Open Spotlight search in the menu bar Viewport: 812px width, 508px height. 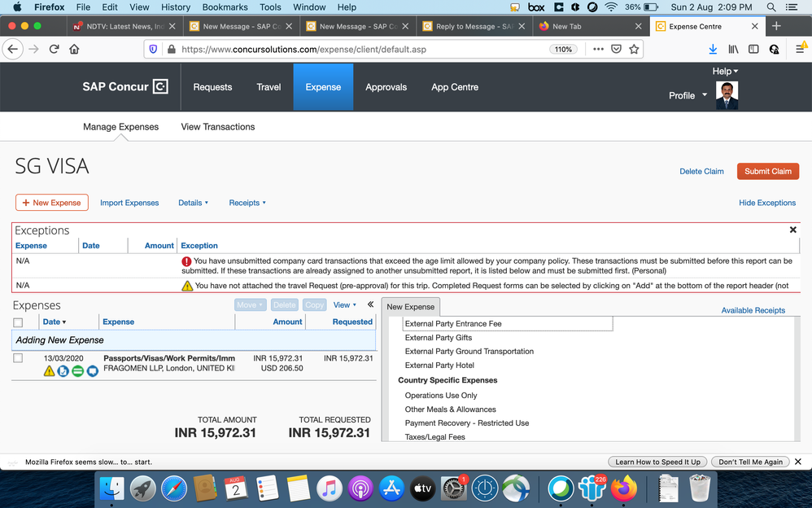pyautogui.click(x=771, y=7)
